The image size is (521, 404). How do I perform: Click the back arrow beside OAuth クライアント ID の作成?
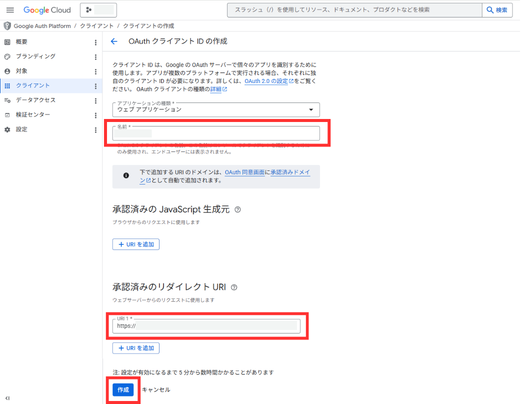(114, 41)
